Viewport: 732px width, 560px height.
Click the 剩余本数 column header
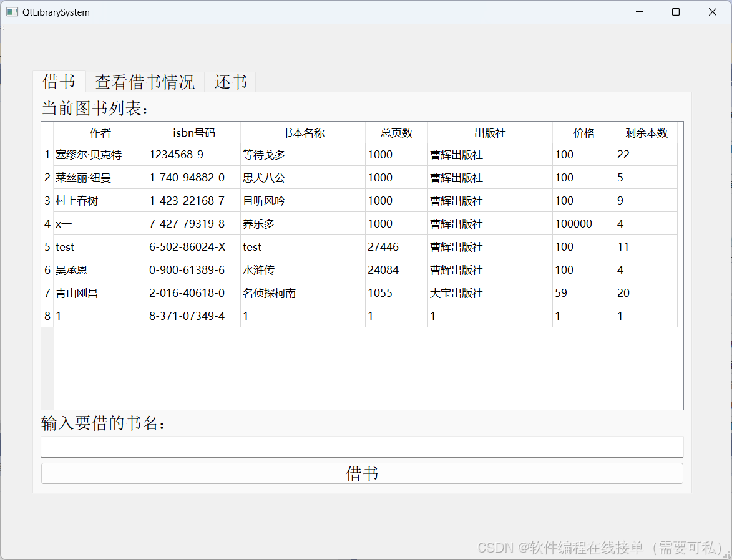[646, 133]
